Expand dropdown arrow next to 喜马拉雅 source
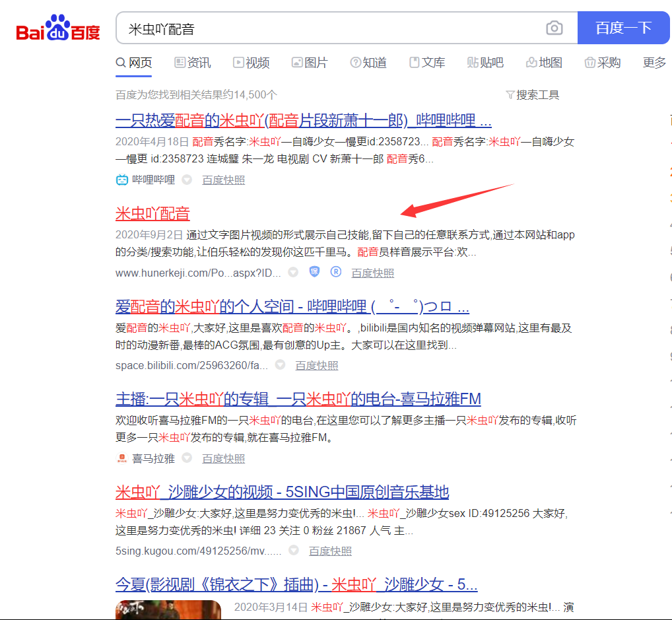This screenshot has width=672, height=620. (187, 458)
